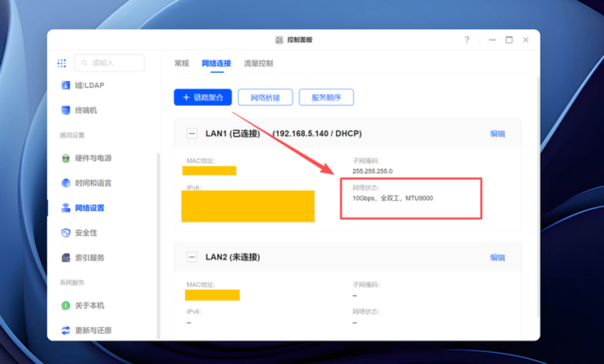Click the Domain/LDAP sidebar icon

[x=66, y=85]
